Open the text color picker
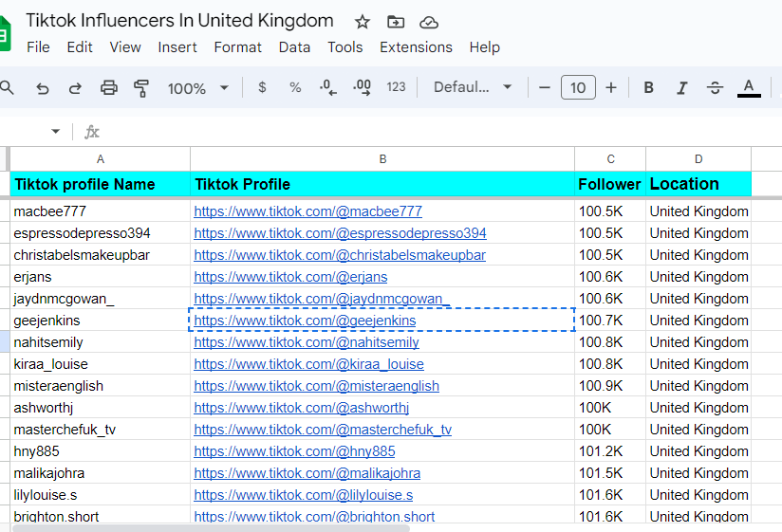 pyautogui.click(x=749, y=88)
